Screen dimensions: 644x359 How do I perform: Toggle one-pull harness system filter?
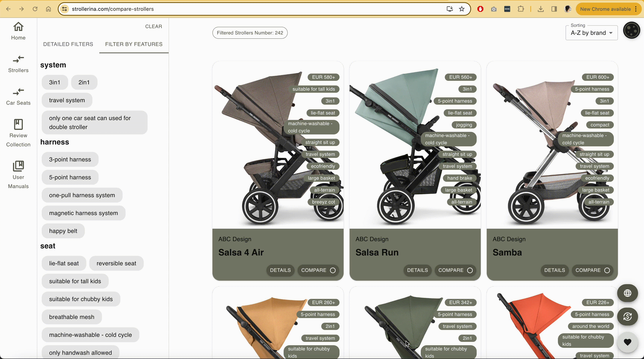[82, 195]
